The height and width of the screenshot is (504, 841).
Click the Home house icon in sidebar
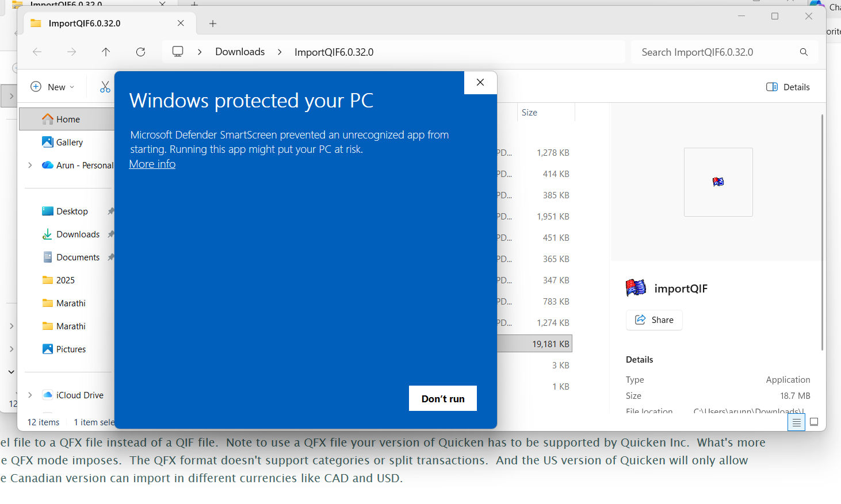(48, 119)
